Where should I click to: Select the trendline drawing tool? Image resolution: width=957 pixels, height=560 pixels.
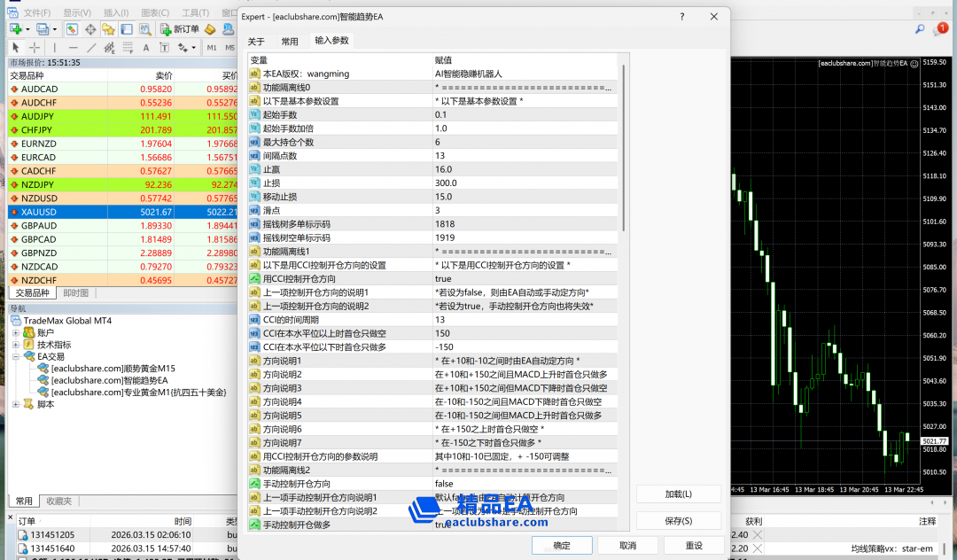[x=90, y=48]
